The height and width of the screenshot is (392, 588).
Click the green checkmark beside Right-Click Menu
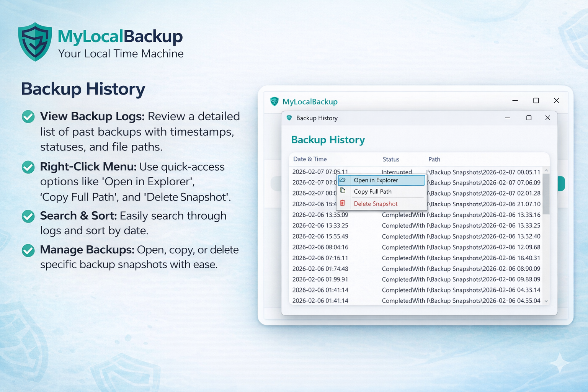28,167
